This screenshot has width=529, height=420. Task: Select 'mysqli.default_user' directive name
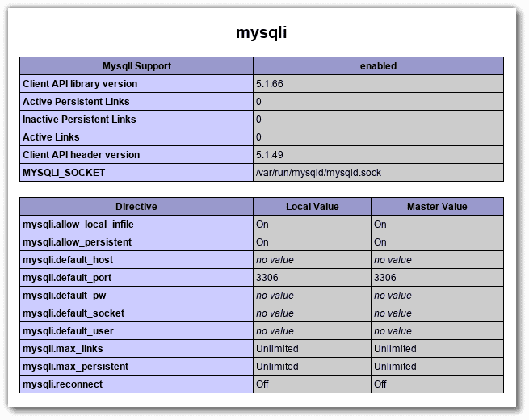tap(68, 331)
